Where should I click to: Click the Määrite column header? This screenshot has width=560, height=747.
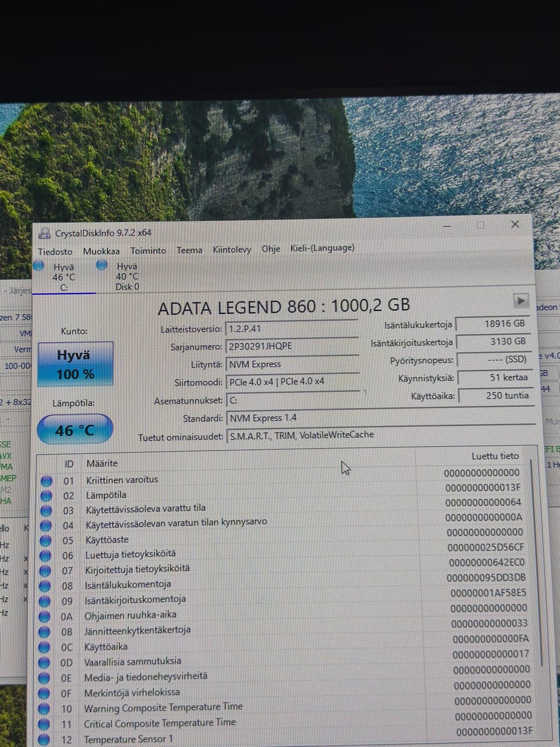click(x=102, y=463)
